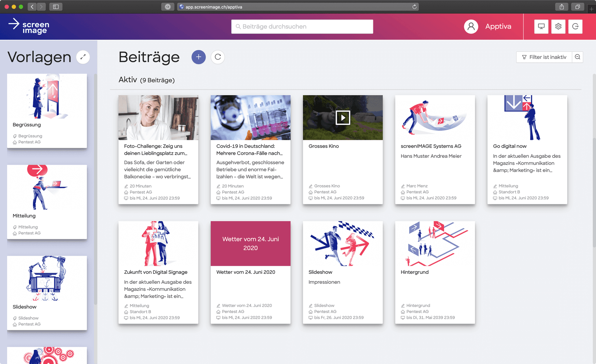Open the Covid-19 in Deutschland post
This screenshot has height=364, width=596.
pos(250,149)
